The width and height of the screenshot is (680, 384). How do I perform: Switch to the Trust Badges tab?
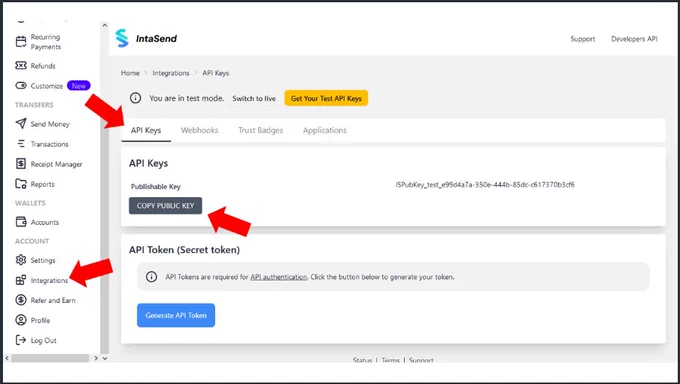tap(261, 130)
